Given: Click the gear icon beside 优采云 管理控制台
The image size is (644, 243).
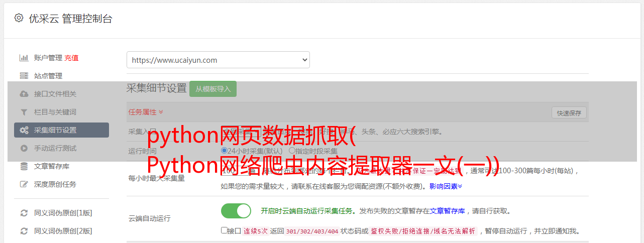Looking at the screenshot, I should [x=19, y=18].
